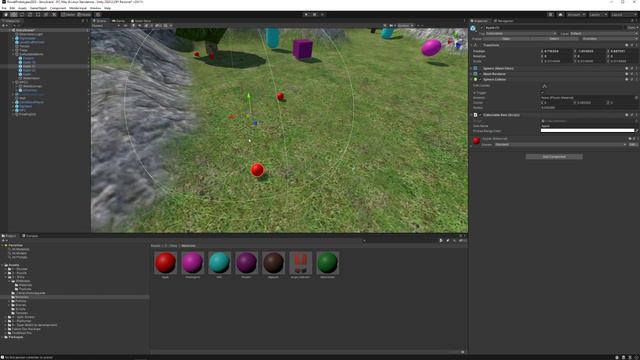Select the dark purple material thumbnail

[x=247, y=262]
